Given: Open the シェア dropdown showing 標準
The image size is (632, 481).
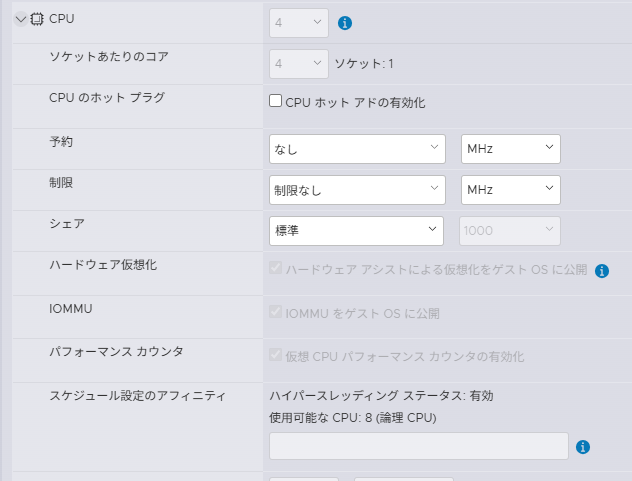Looking at the screenshot, I should (357, 230).
